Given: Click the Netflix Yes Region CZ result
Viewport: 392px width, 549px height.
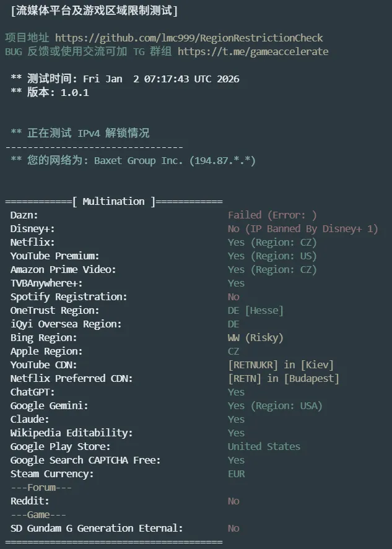Looking at the screenshot, I should (x=272, y=243).
